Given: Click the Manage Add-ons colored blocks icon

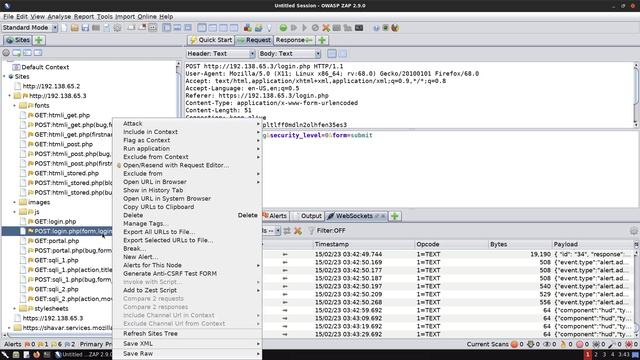Looking at the screenshot, I should pyautogui.click(x=248, y=28).
